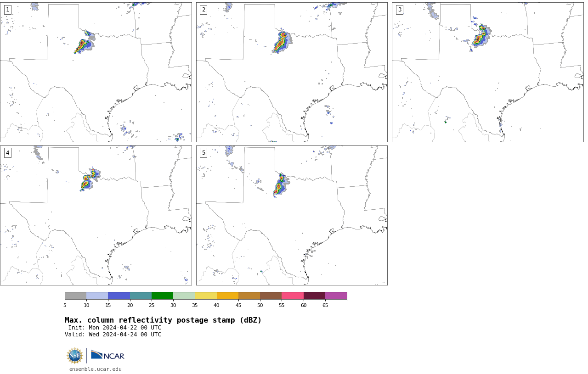The height and width of the screenshot is (374, 588).
Task: Select the blue 15-20 dBZ swatch
Action: [x=119, y=296]
